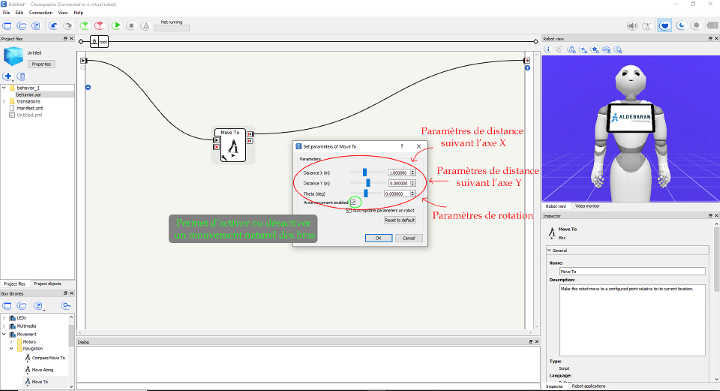Toggle the Arms movement enabled checkbox
This screenshot has width=720, height=391.
353,202
